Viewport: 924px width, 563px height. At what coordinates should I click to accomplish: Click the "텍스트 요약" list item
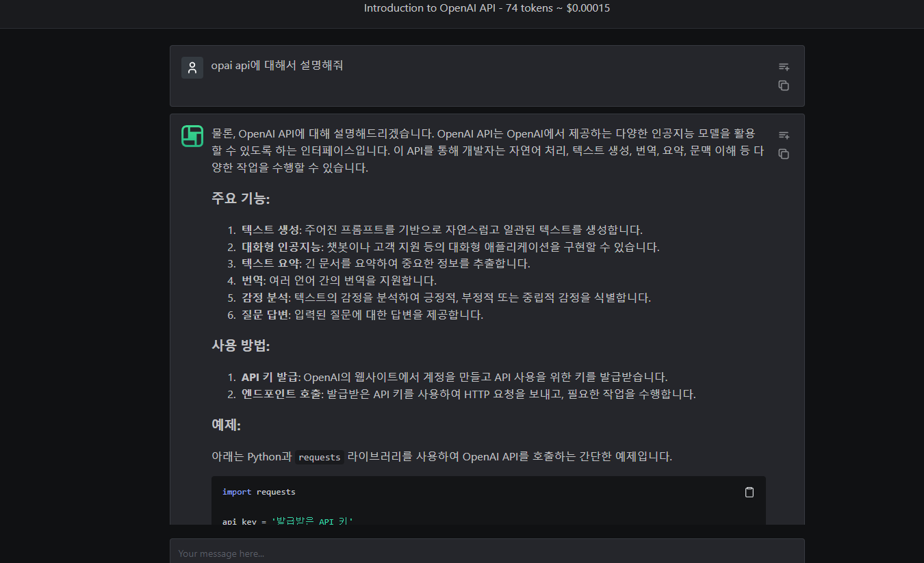click(386, 263)
